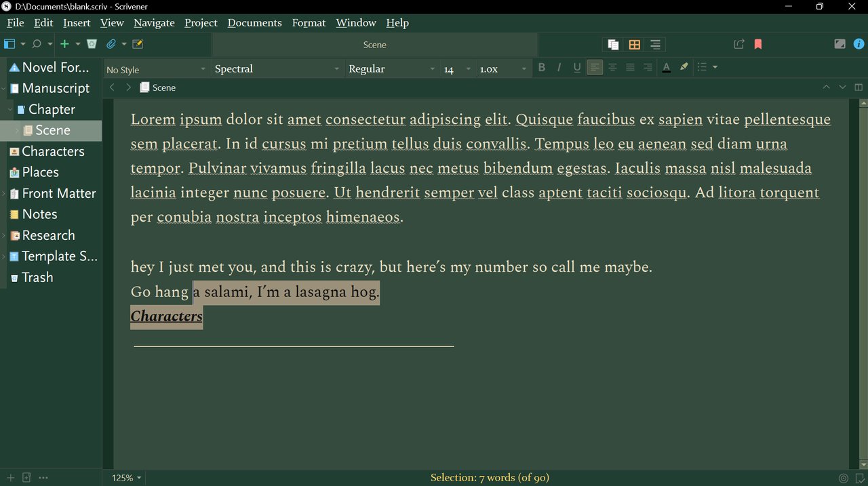Open the 125% zoom dropdown

tap(126, 478)
